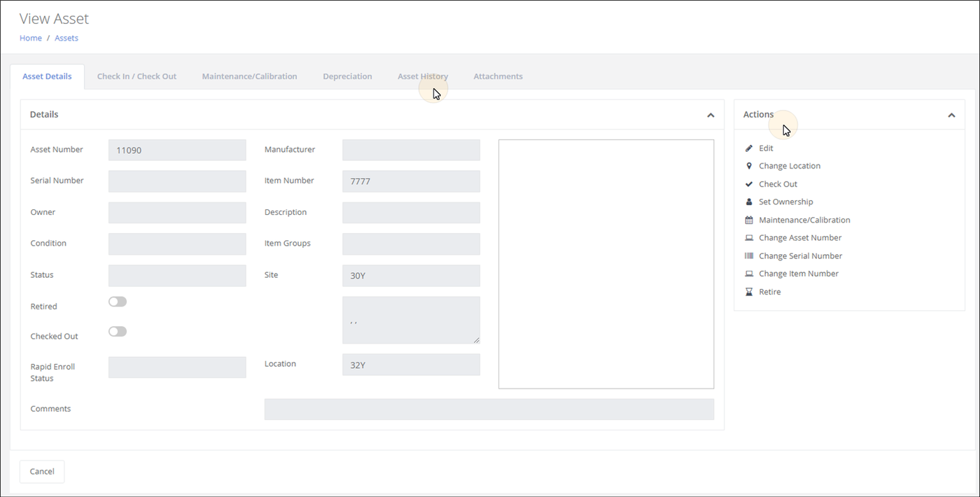The height and width of the screenshot is (497, 980).
Task: Collapse the Details panel chevron
Action: coord(710,115)
